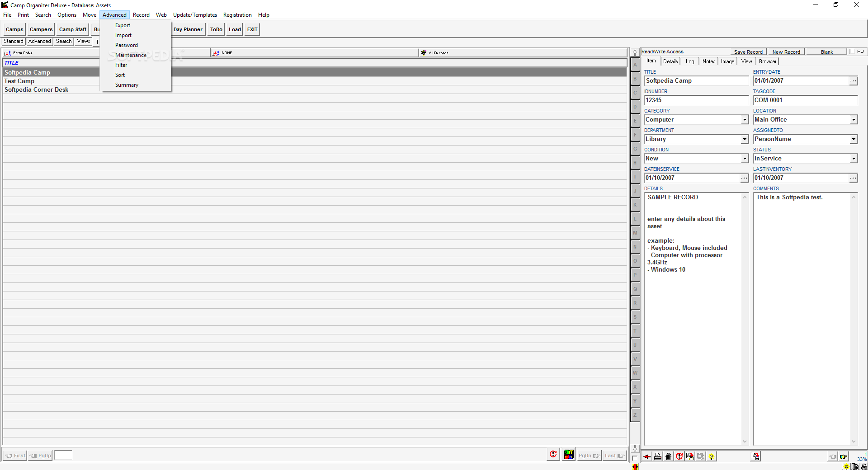Click the EXIT toolbar button
This screenshot has width=868, height=470.
[x=252, y=29]
